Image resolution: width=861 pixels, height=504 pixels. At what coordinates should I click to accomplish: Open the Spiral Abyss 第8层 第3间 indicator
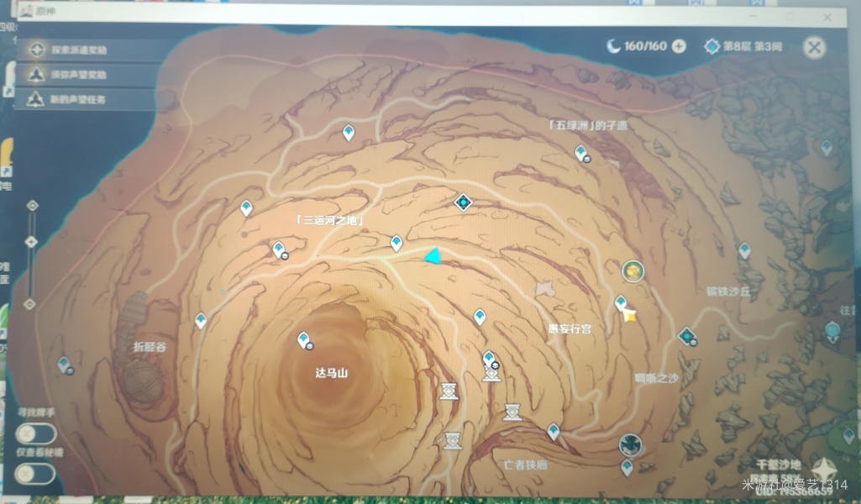[x=744, y=47]
